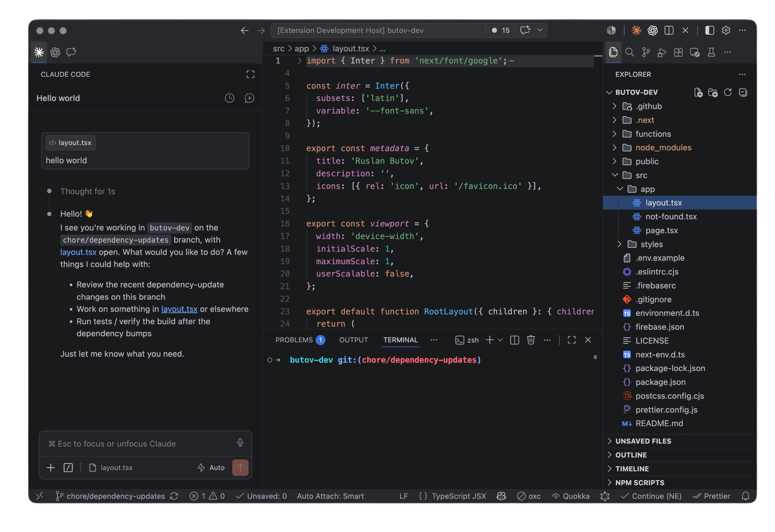Kill terminal with the trash icon

click(x=531, y=340)
